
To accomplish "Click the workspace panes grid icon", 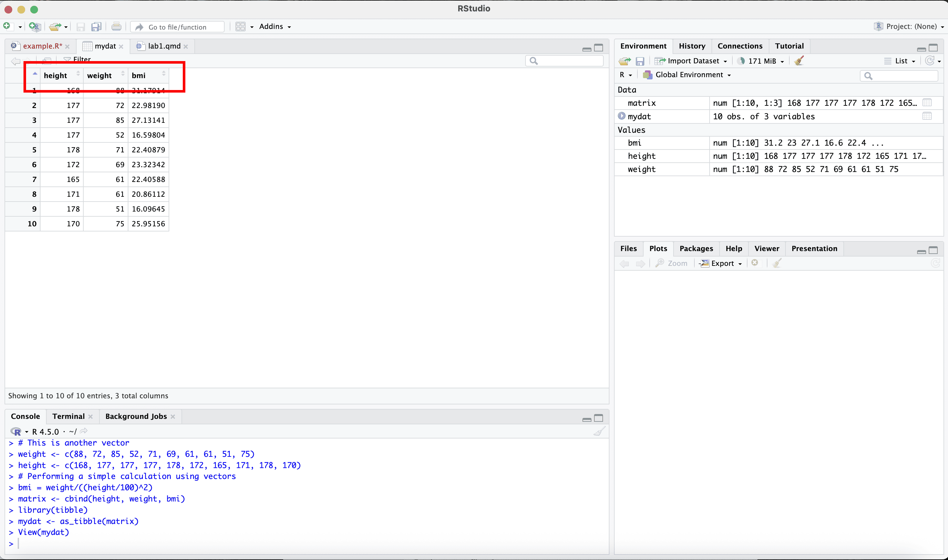I will tap(241, 27).
